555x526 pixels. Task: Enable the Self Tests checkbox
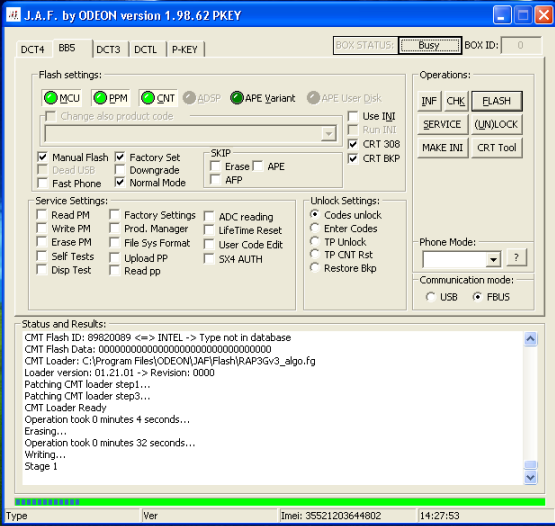(x=42, y=256)
